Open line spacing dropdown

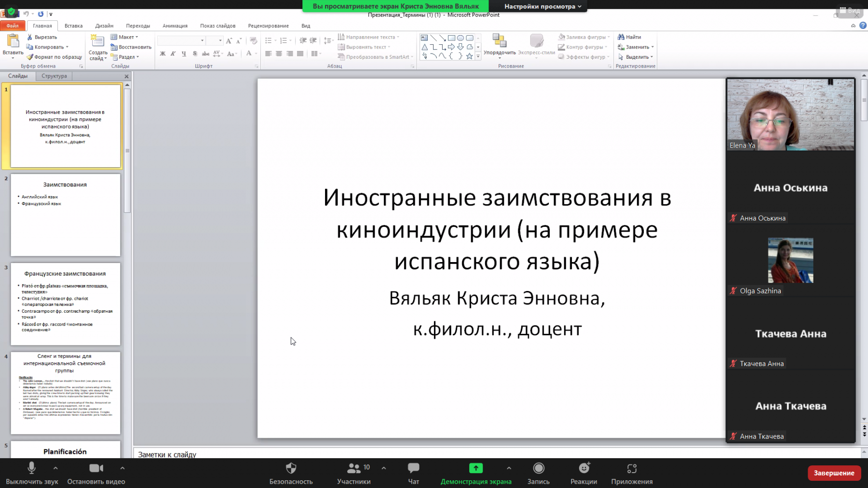pyautogui.click(x=328, y=41)
